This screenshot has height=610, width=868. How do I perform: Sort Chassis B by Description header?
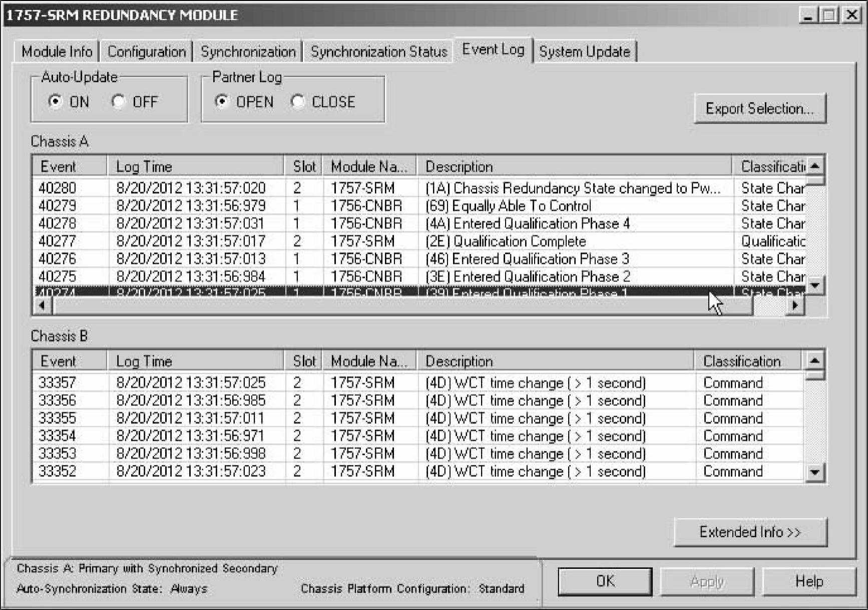click(x=555, y=361)
